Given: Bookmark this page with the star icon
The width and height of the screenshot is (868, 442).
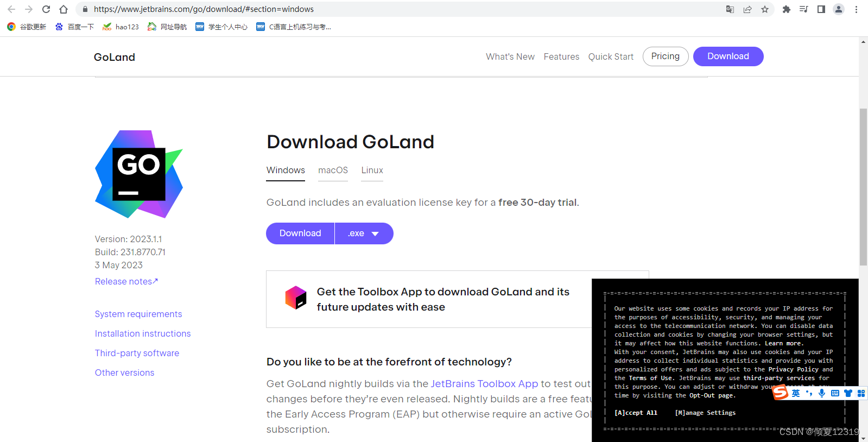Looking at the screenshot, I should coord(765,9).
